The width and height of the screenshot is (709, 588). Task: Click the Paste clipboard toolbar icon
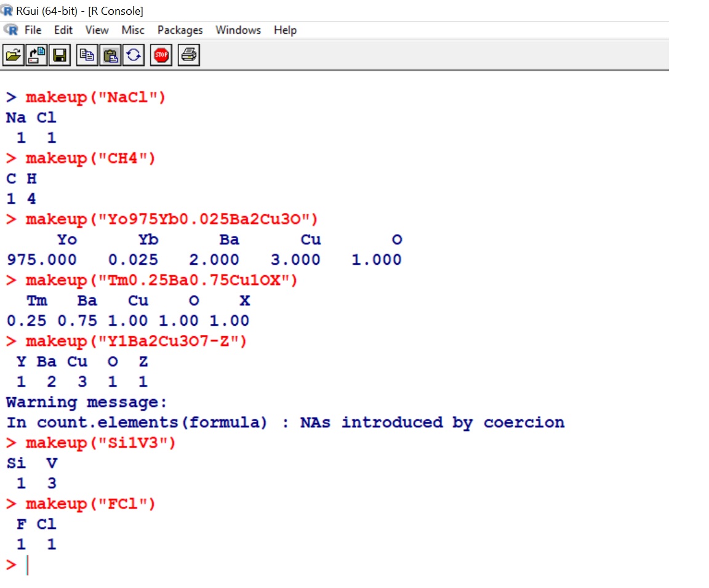click(x=110, y=56)
